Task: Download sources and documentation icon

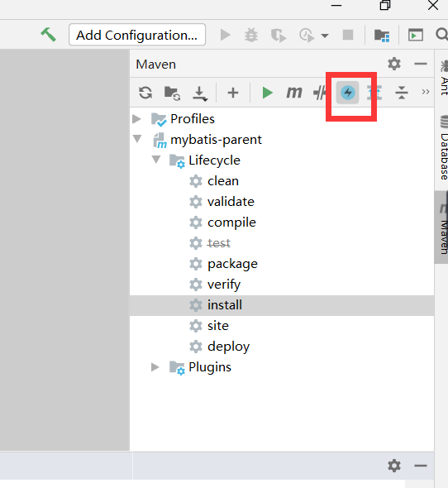Action: [x=200, y=93]
